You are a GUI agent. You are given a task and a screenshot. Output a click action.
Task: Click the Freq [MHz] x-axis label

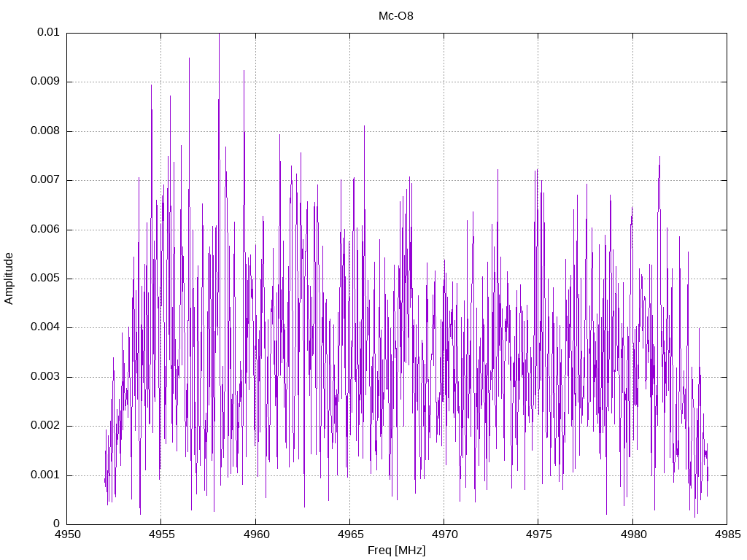tap(396, 551)
